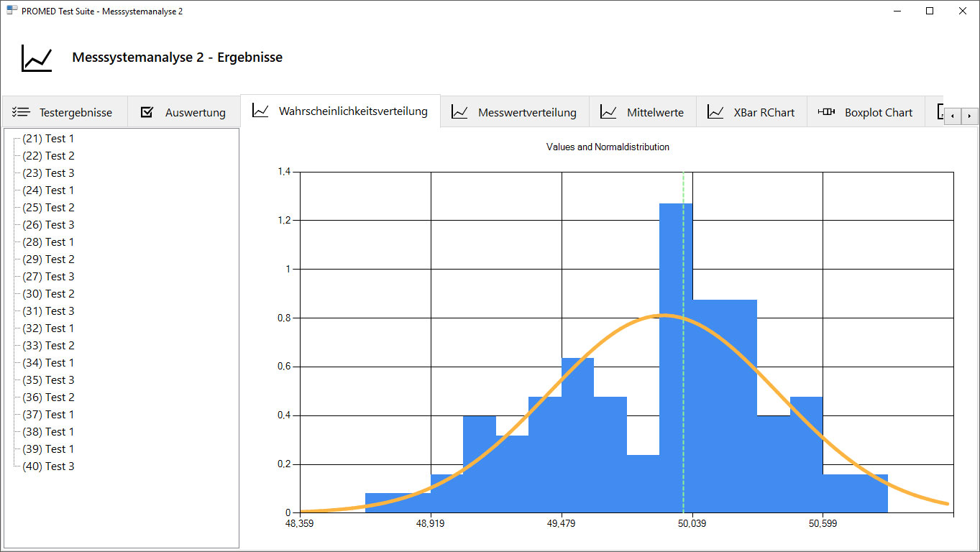Screen dimensions: 980x552
Task: Select tree item (26) Test 3
Action: click(48, 225)
